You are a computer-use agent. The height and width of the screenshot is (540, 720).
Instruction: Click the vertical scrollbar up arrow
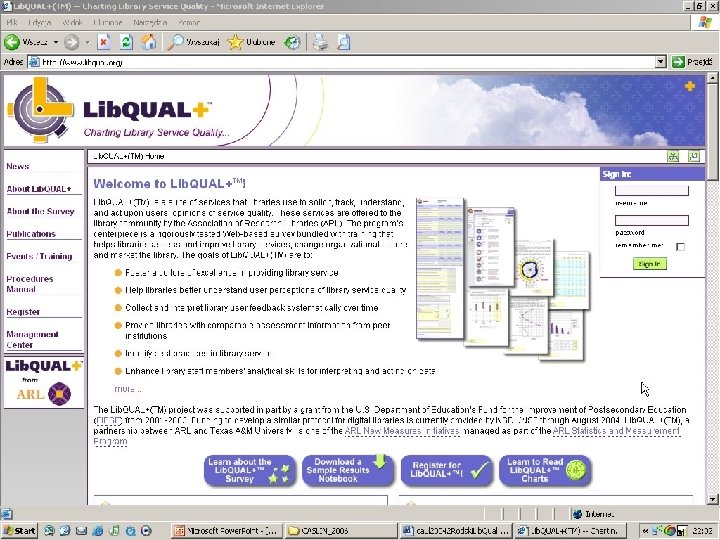[712, 78]
